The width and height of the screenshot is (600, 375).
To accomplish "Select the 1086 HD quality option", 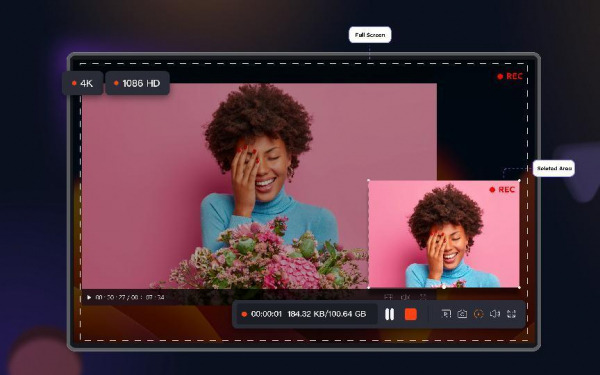I will tap(137, 83).
